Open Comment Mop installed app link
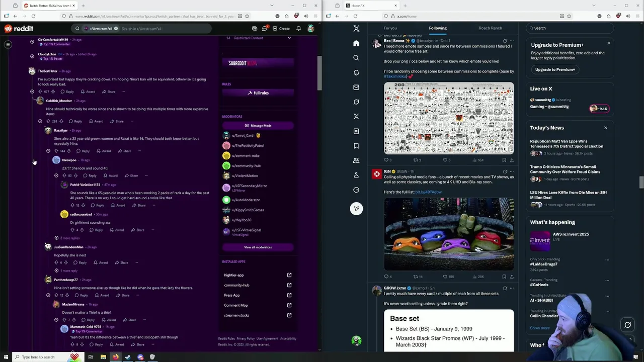The height and width of the screenshot is (362, 644). (x=236, y=305)
